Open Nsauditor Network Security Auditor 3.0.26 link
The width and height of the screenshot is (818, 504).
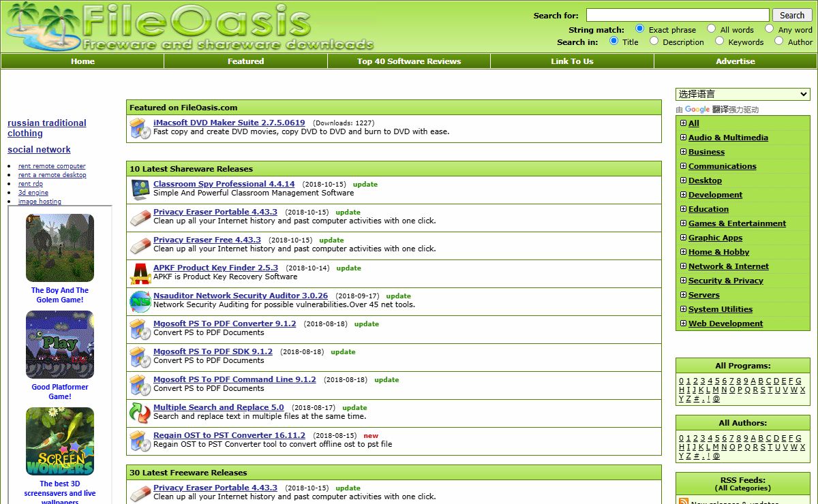click(241, 296)
